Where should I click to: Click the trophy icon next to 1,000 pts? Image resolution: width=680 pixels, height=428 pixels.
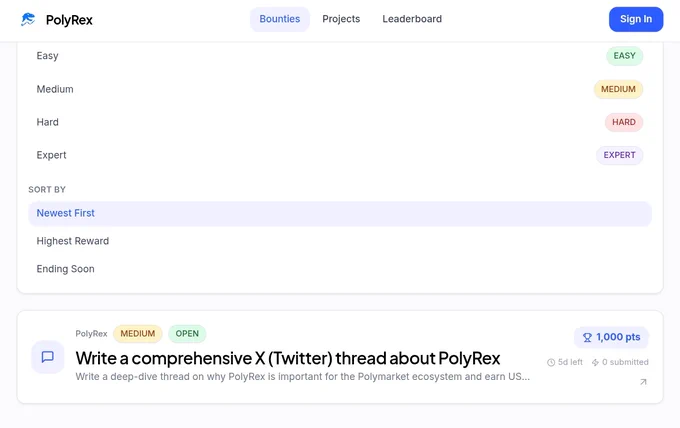coord(587,337)
